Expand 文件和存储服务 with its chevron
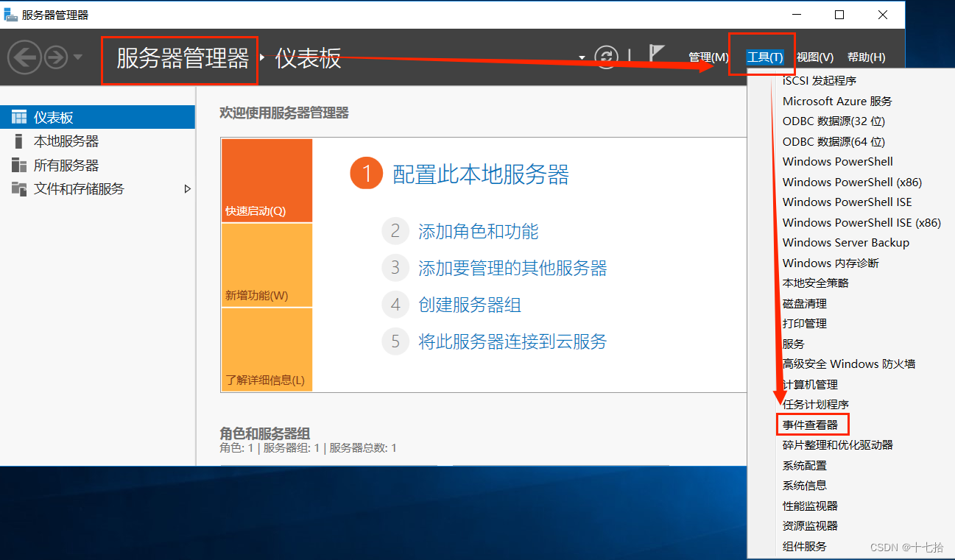The image size is (955, 560). click(188, 188)
